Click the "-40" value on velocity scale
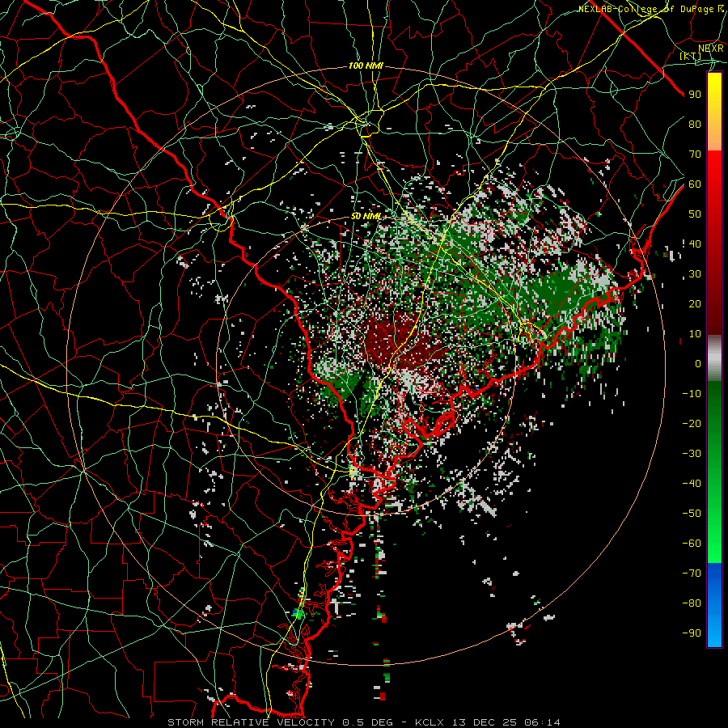728x728 pixels. 692,484
